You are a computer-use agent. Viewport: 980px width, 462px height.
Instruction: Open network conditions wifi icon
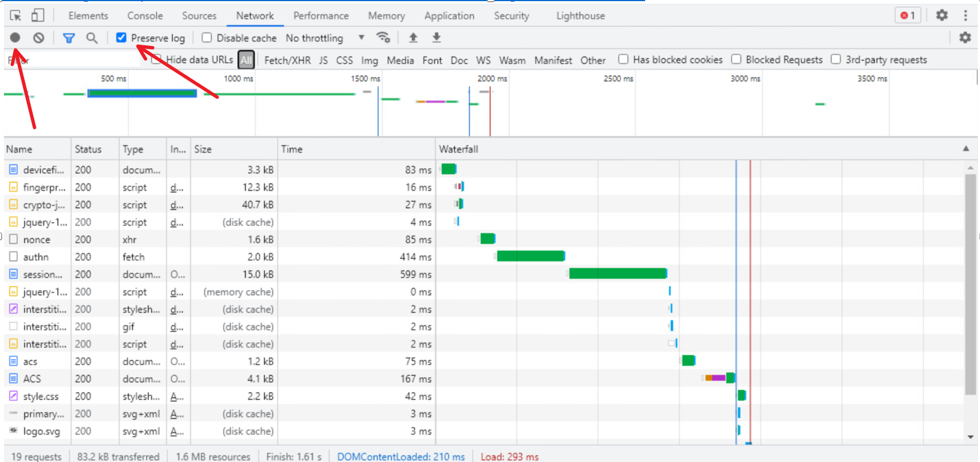383,37
